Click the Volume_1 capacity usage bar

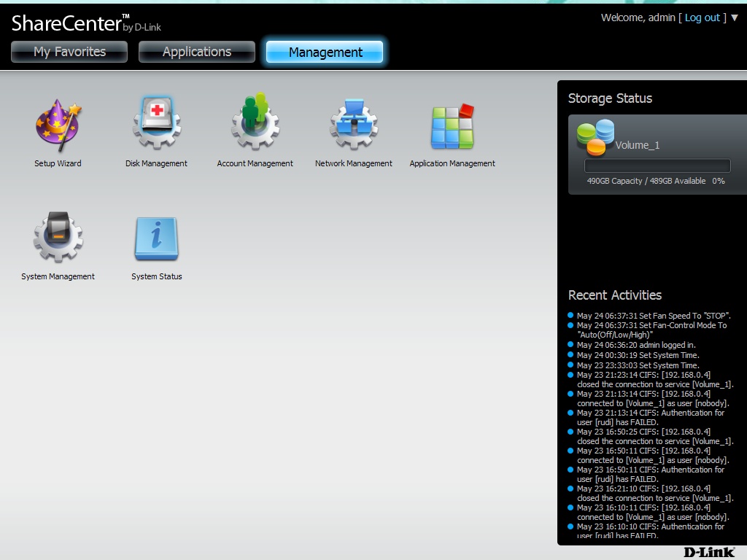[657, 166]
